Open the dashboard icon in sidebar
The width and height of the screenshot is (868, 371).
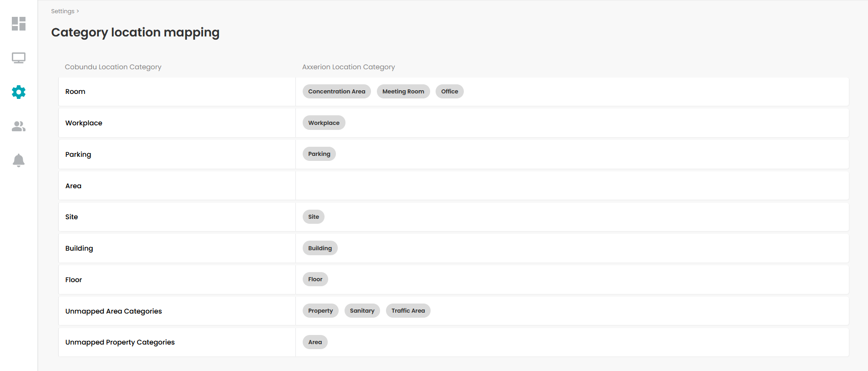click(x=19, y=24)
